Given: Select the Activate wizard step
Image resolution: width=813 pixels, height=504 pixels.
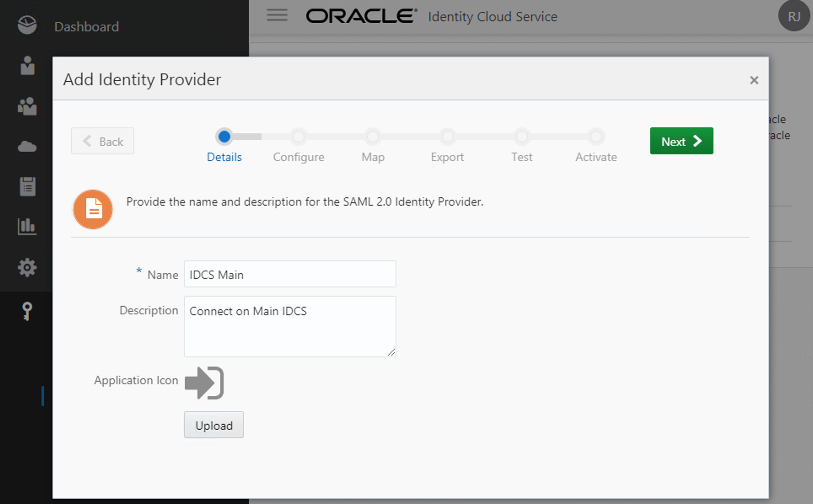Looking at the screenshot, I should pos(596,157).
